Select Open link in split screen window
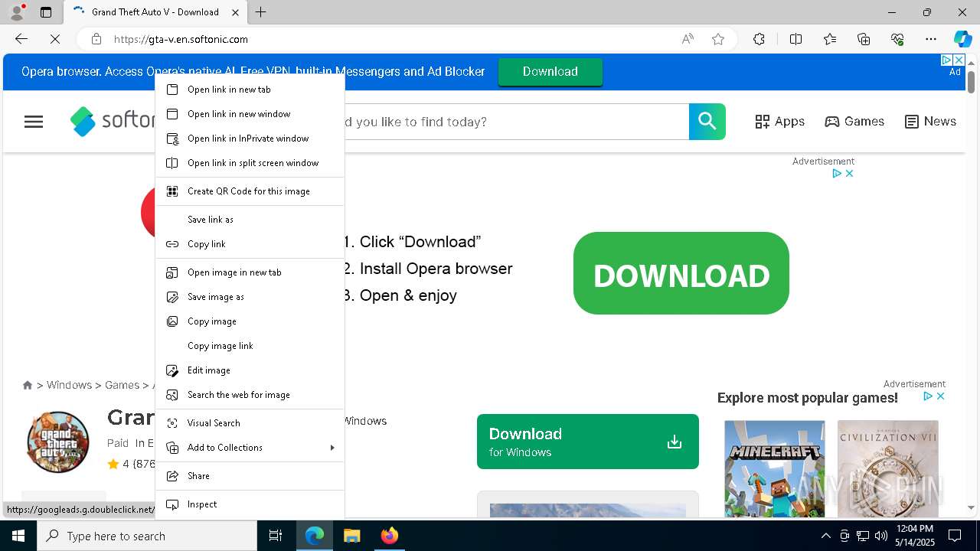Screen dimensions: 980x551 click(x=250, y=163)
